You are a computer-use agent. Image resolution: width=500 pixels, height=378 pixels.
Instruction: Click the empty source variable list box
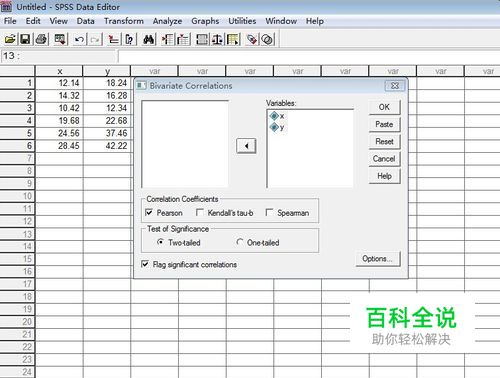click(185, 144)
